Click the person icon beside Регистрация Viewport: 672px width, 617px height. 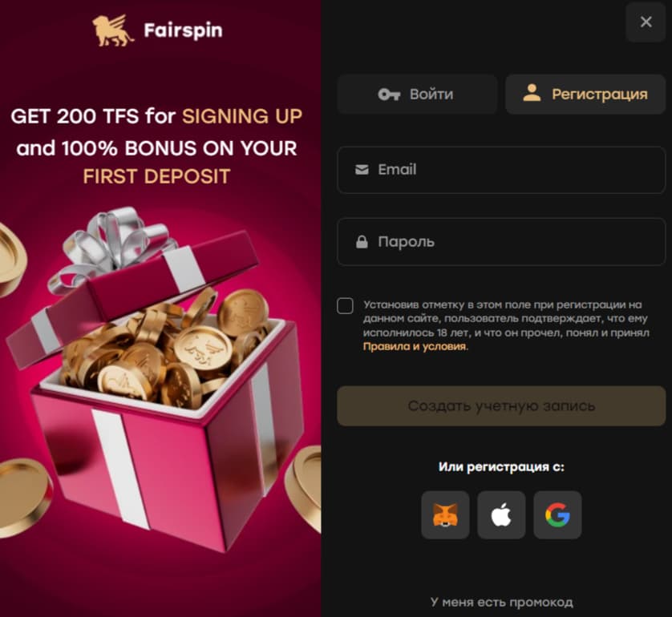pyautogui.click(x=532, y=93)
